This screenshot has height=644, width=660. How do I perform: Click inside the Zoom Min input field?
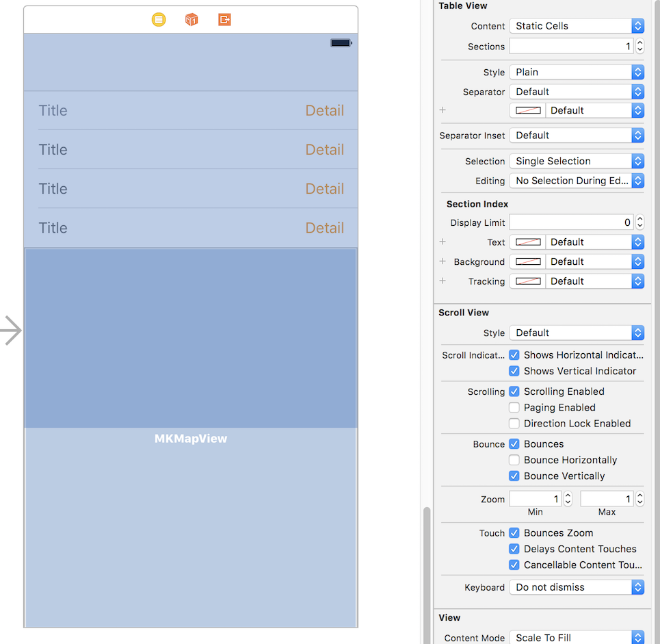click(535, 498)
